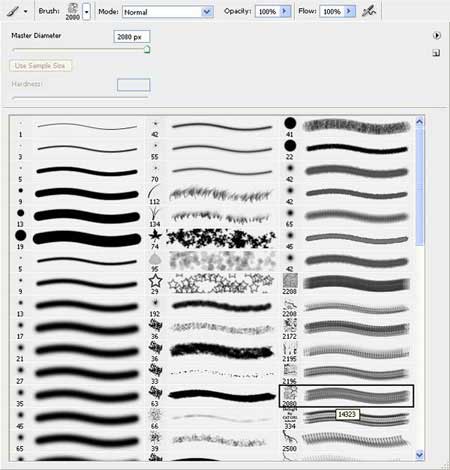Click the Master Diameter value field
450x470 pixels.
[132, 37]
